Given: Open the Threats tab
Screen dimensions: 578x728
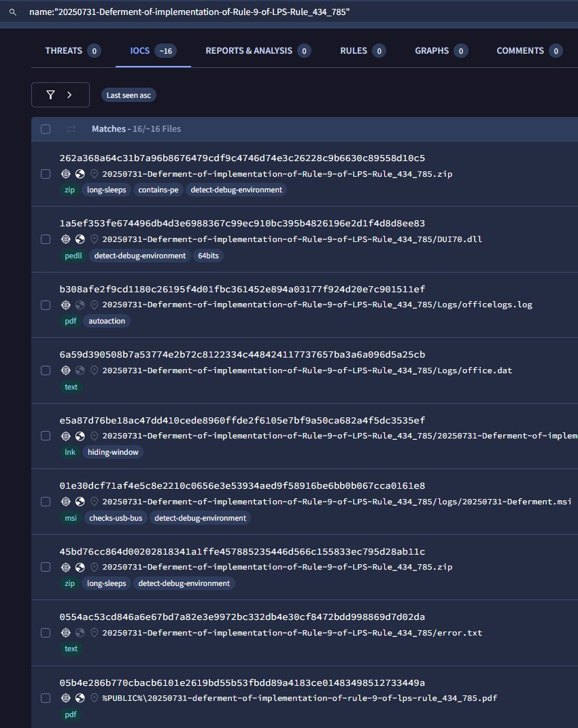Looking at the screenshot, I should [x=73, y=50].
